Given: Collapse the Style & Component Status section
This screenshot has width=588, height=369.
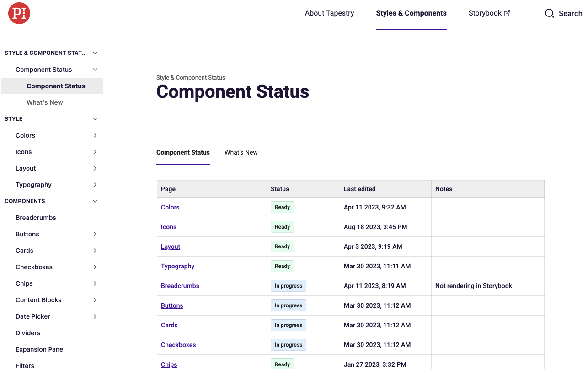Looking at the screenshot, I should tap(95, 53).
